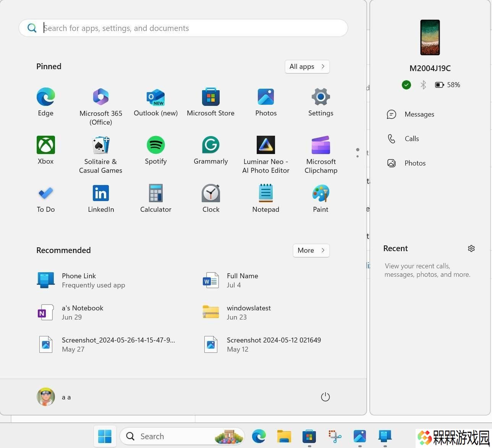Open Snipping Tool from the taskbar
The width and height of the screenshot is (492, 448).
click(x=335, y=436)
